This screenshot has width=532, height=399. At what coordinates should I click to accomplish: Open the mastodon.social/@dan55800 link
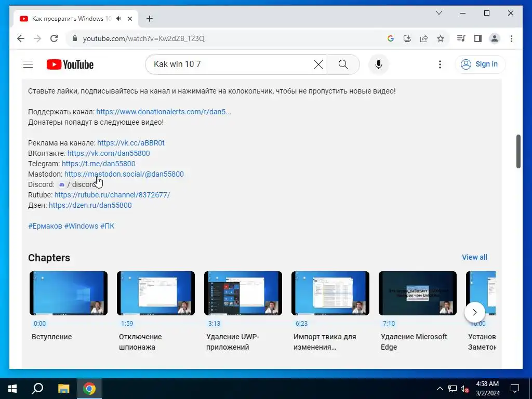pyautogui.click(x=124, y=174)
